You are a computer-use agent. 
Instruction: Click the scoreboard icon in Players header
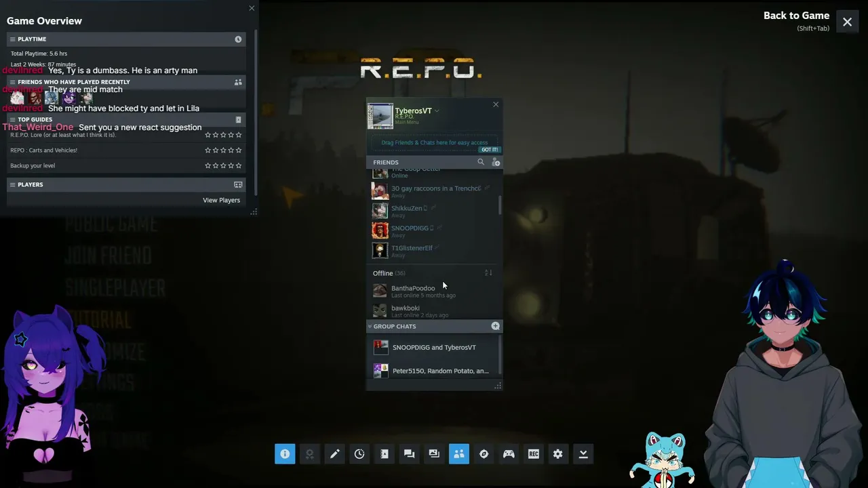pyautogui.click(x=238, y=184)
